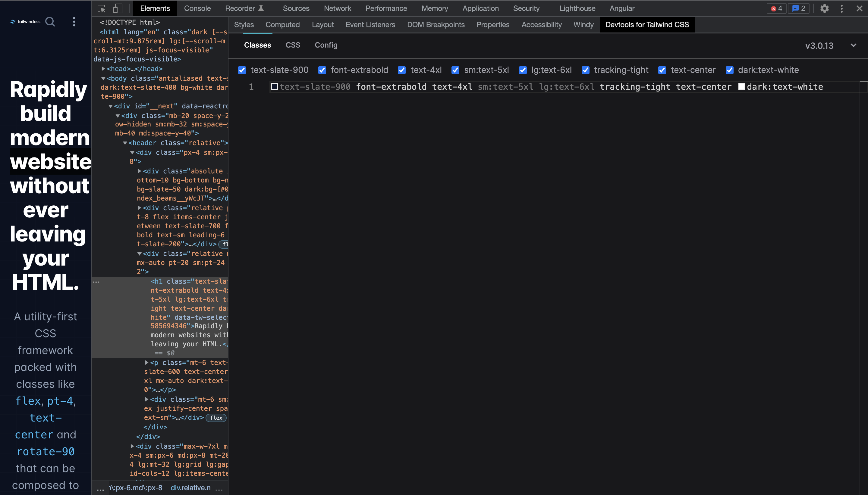Open the Accessibility pane tab
The width and height of the screenshot is (868, 495).
tap(541, 25)
